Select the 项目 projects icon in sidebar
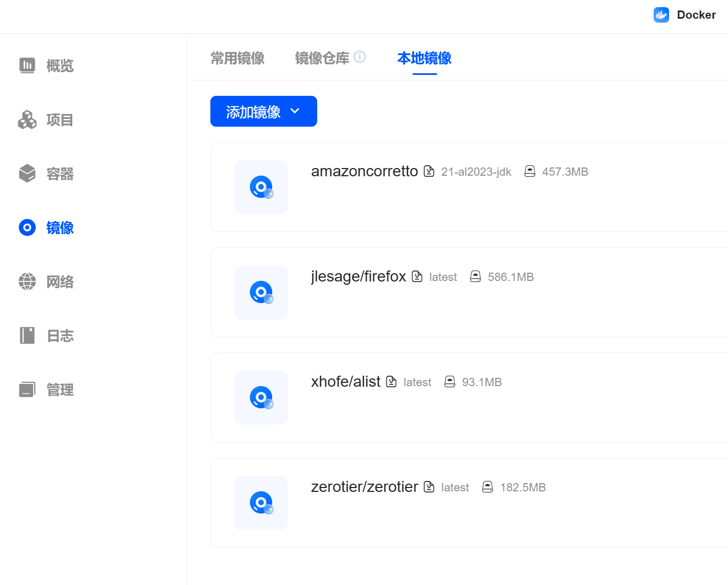Image resolution: width=728 pixels, height=585 pixels. [27, 119]
